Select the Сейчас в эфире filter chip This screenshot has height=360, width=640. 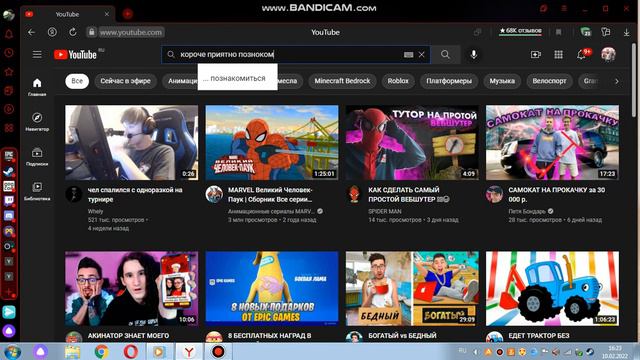(125, 81)
